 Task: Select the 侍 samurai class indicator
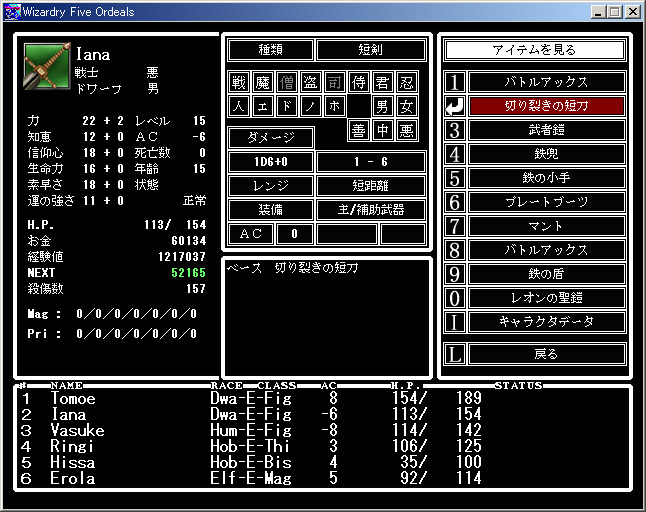358,82
